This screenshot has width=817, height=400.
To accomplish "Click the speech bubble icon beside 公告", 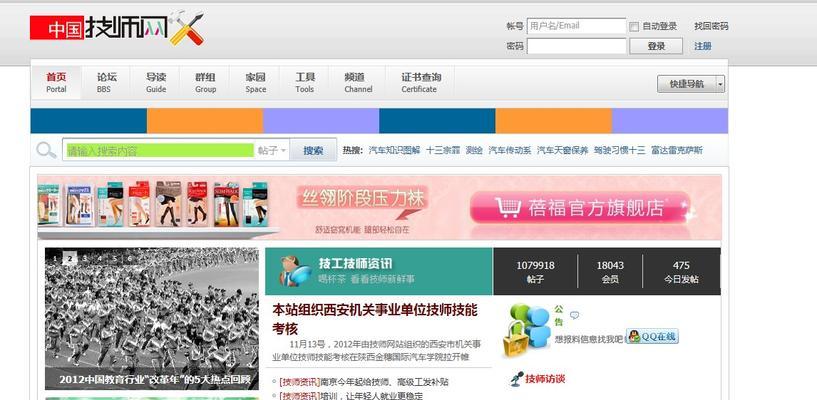I will (574, 315).
